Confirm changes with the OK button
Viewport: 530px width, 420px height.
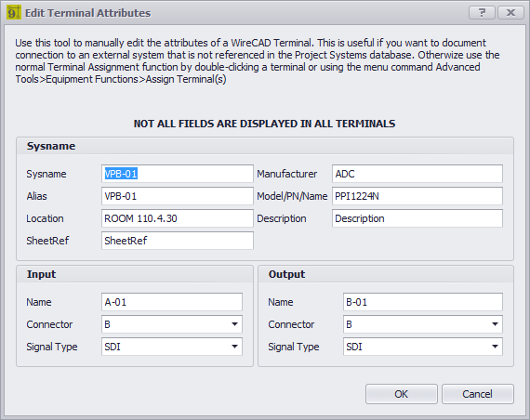(401, 394)
